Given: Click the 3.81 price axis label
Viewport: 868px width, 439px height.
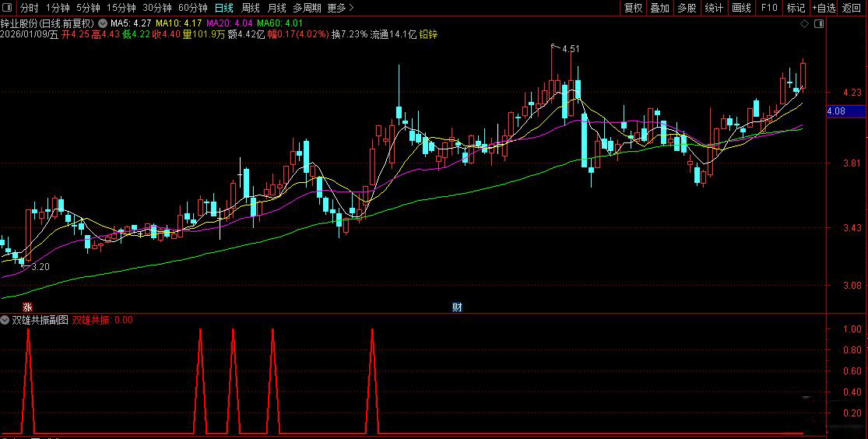Looking at the screenshot, I should (x=852, y=163).
